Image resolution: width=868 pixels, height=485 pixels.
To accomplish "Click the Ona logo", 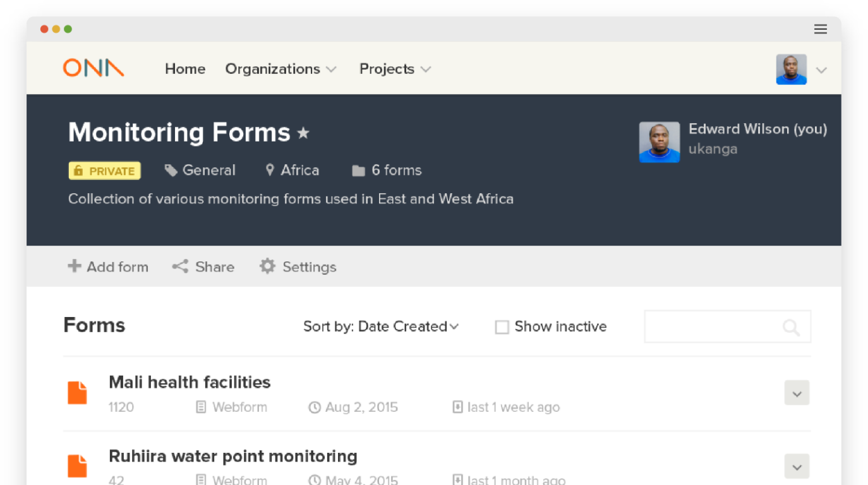I will (93, 68).
